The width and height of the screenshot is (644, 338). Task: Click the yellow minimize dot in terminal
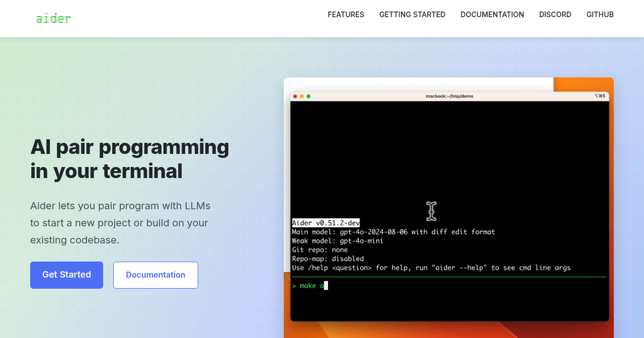click(x=302, y=96)
